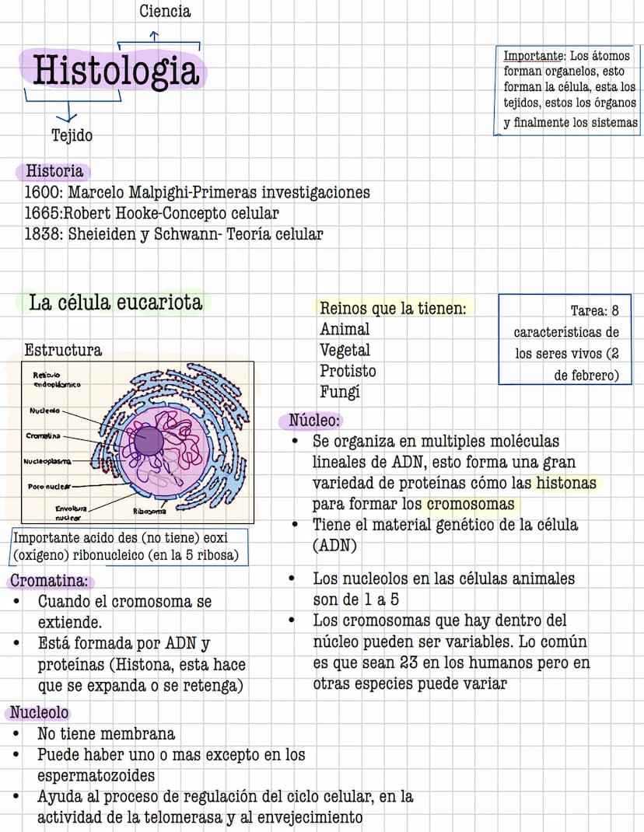
Task: Click the cell nucleus diagram image
Action: point(138,442)
